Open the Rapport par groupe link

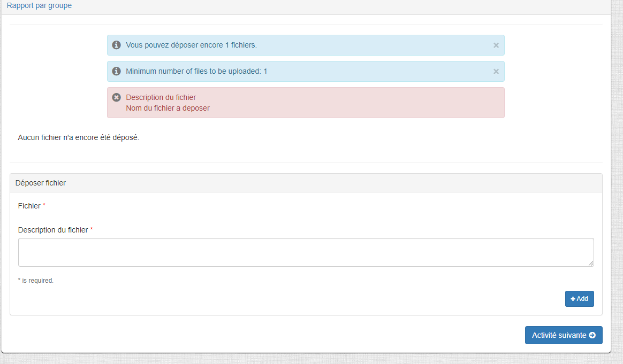[x=39, y=5]
